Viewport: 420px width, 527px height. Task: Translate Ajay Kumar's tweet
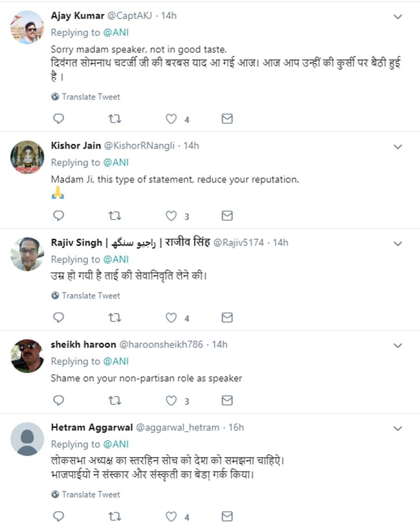[90, 97]
